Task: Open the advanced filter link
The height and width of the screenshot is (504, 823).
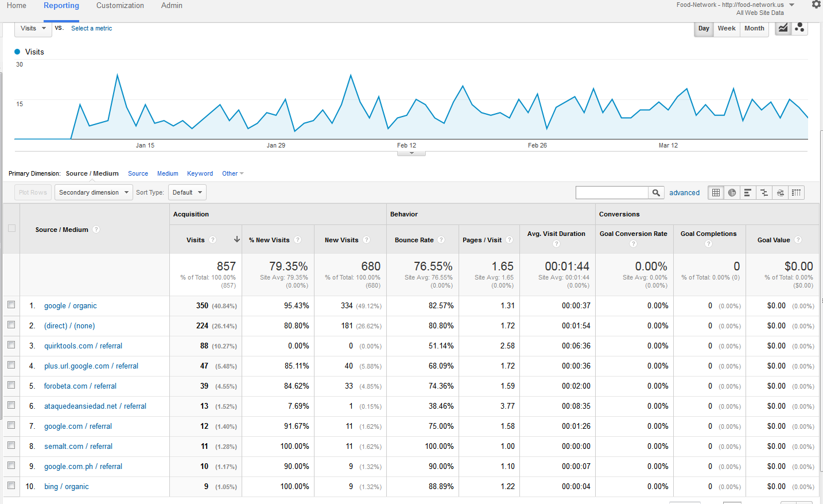Action: coord(684,193)
